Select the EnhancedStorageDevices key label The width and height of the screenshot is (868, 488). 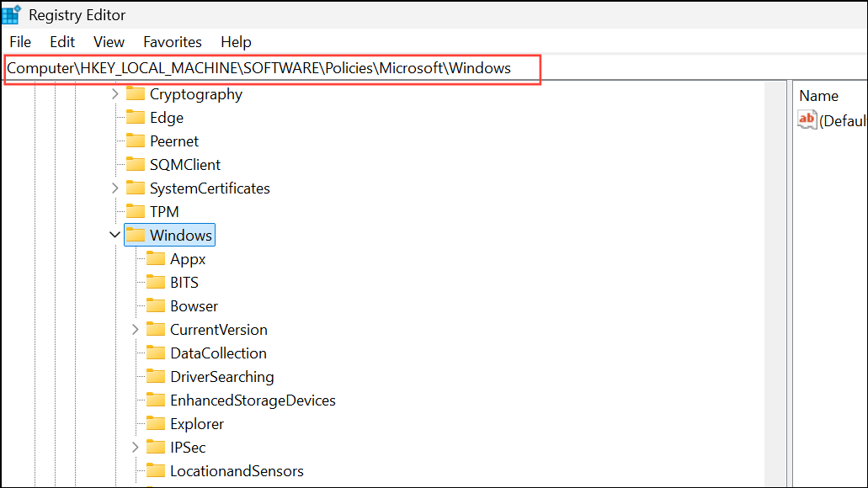(x=253, y=400)
